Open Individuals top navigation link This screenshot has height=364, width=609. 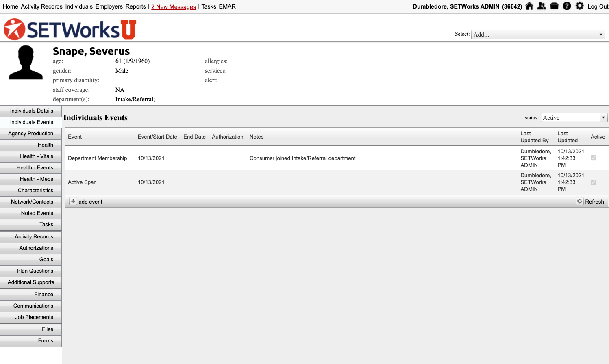click(79, 6)
